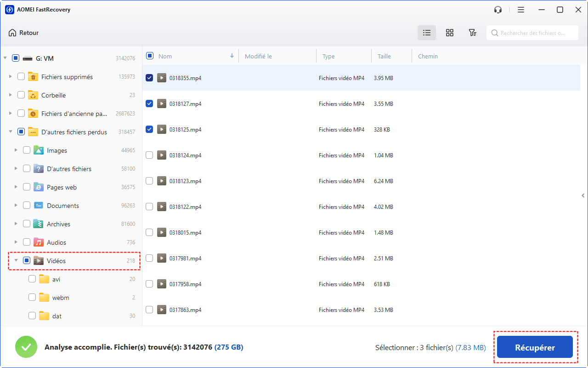Screen dimensions: 588x368
Task: Sort by the Taille column header
Action: (384, 56)
